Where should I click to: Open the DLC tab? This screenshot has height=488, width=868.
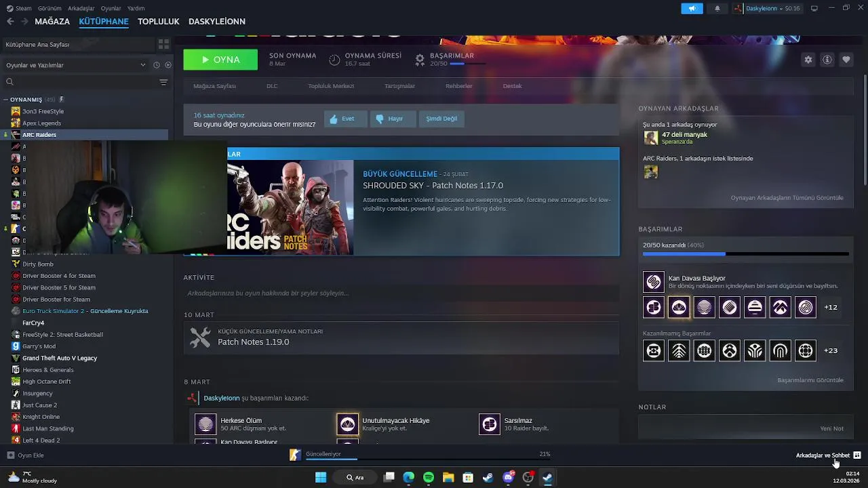272,86
